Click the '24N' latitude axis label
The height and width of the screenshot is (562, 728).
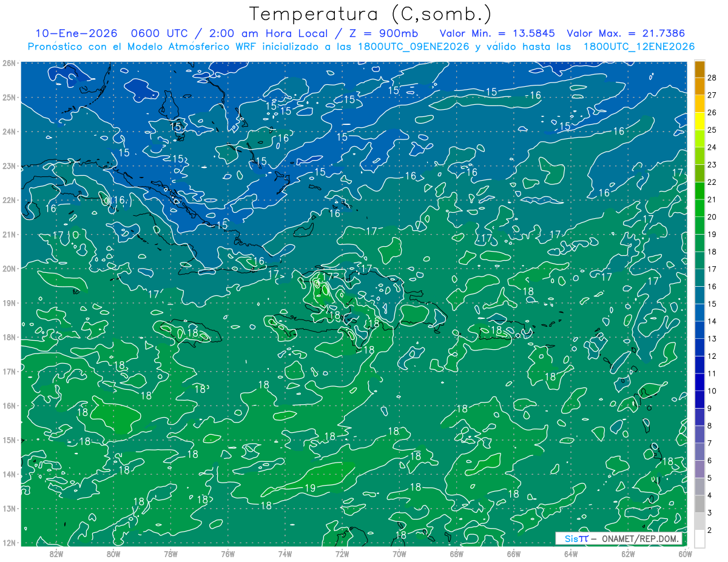(9, 132)
